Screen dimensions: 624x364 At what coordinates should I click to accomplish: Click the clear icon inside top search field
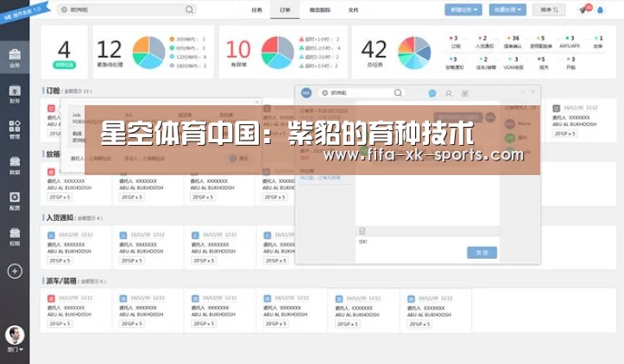point(64,9)
